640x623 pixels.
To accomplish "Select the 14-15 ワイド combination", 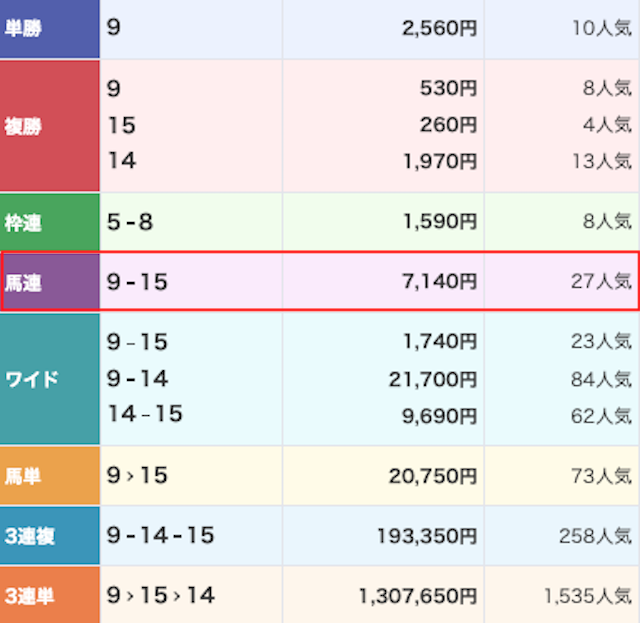I will point(145,414).
